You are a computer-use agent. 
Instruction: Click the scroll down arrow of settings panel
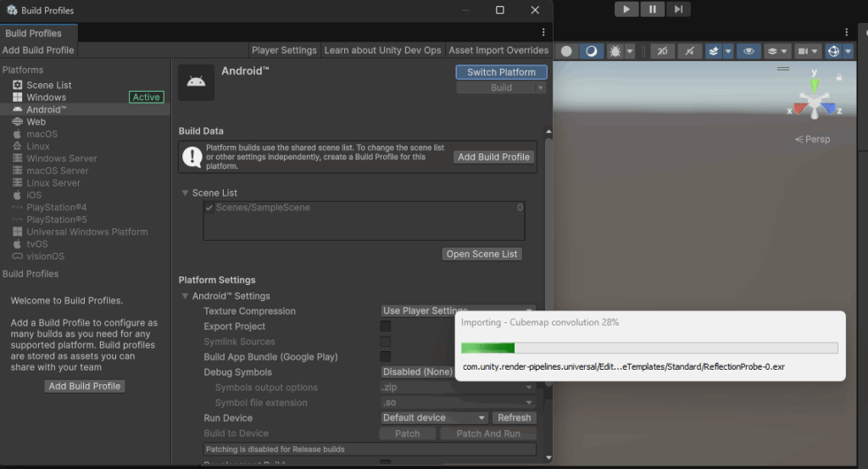pyautogui.click(x=548, y=457)
